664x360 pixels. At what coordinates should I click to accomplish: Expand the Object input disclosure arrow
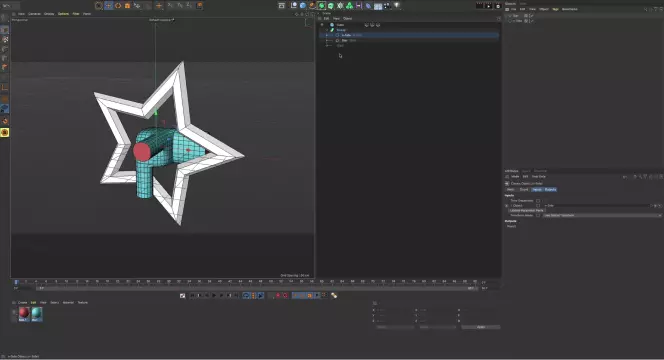click(x=506, y=205)
